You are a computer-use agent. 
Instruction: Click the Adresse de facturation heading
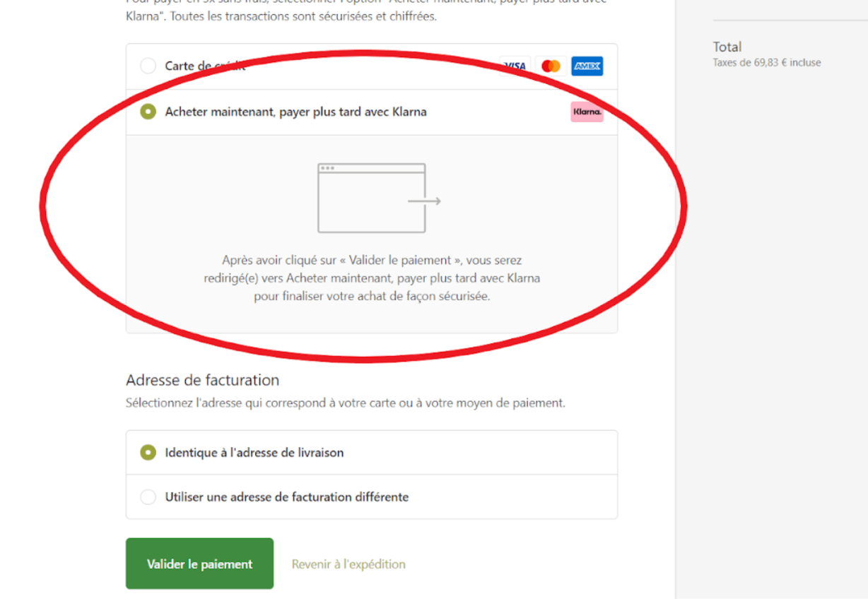(x=202, y=380)
